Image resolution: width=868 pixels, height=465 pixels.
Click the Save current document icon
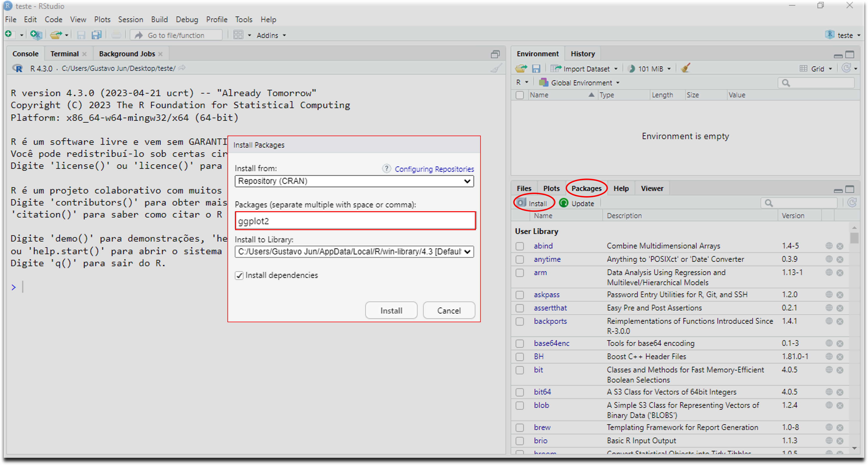coord(81,35)
